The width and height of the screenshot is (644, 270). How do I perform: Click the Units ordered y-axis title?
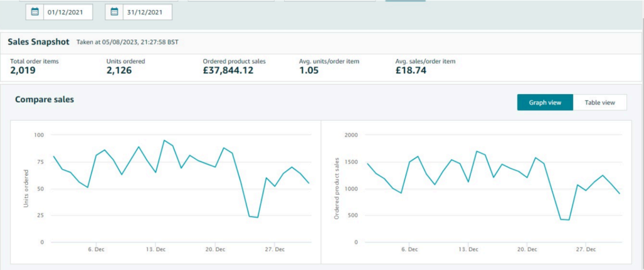pyautogui.click(x=26, y=187)
